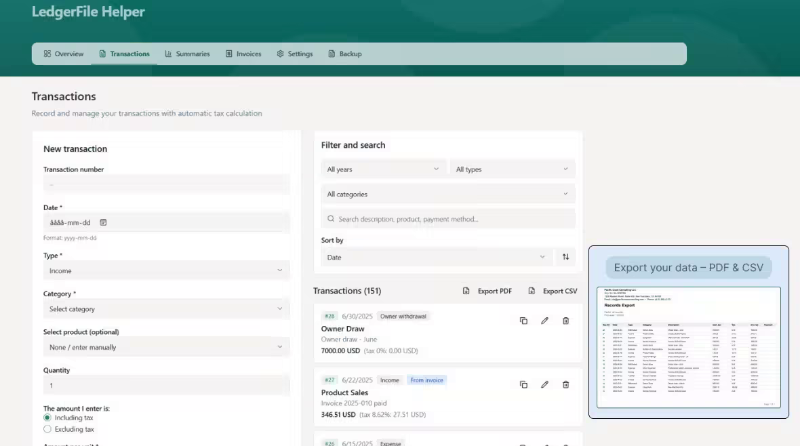
Task: Delete the Product Sales transaction
Action: 566,384
